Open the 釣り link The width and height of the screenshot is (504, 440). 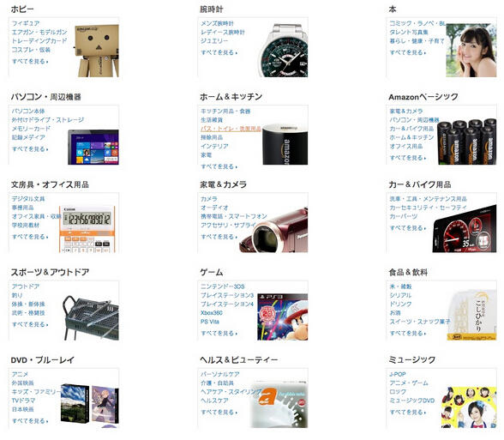coord(17,295)
